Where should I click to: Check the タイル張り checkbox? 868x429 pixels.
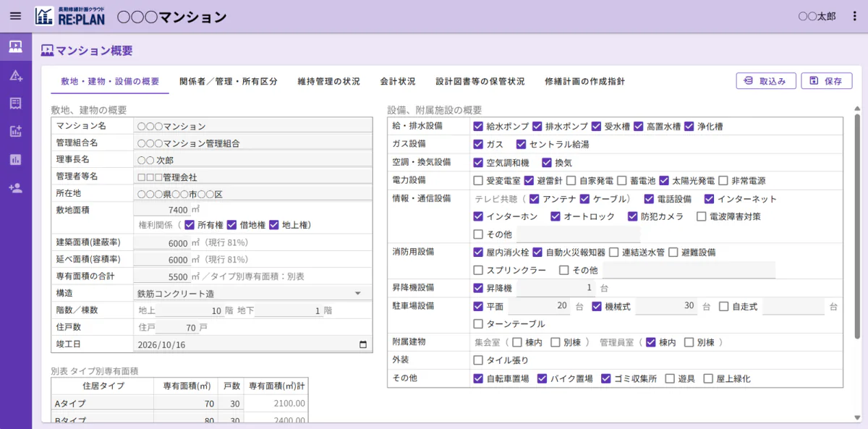(478, 360)
